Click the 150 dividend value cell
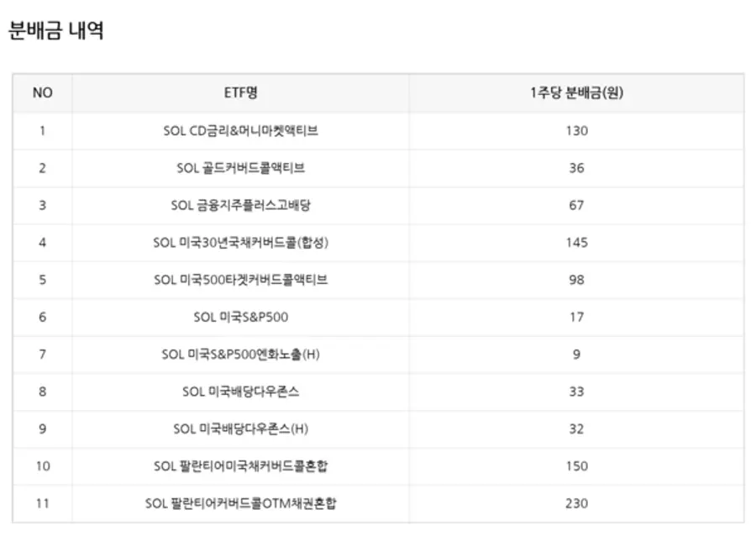The height and width of the screenshot is (536, 756). point(576,466)
